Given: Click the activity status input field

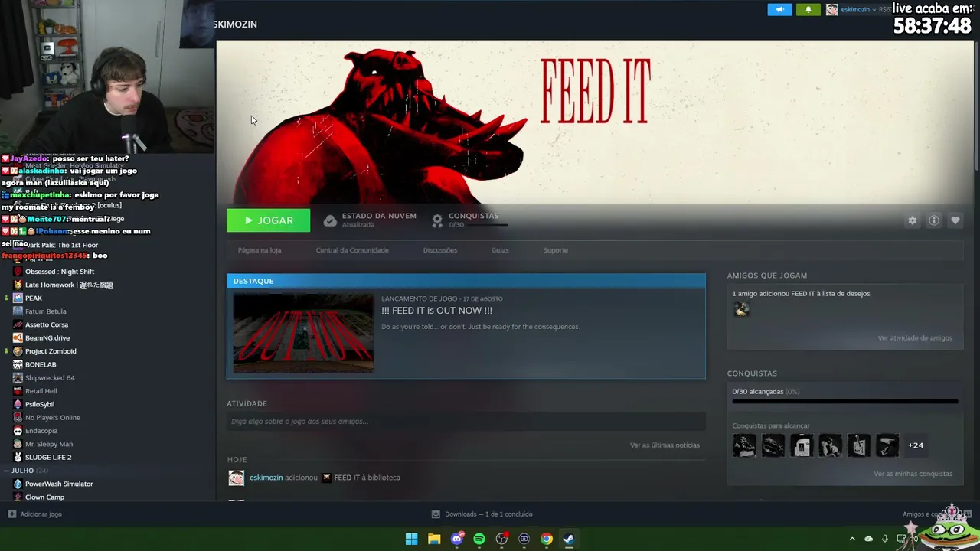Looking at the screenshot, I should tap(465, 422).
